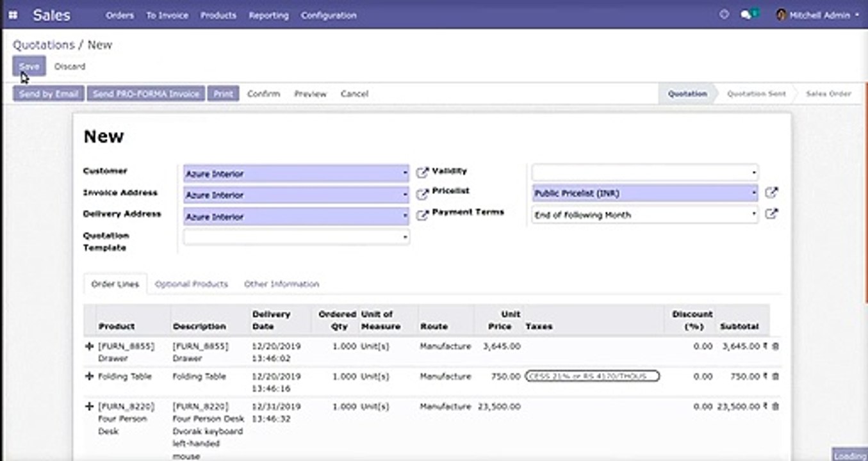Open Payment Terms external link icon
The width and height of the screenshot is (868, 461).
click(x=772, y=214)
